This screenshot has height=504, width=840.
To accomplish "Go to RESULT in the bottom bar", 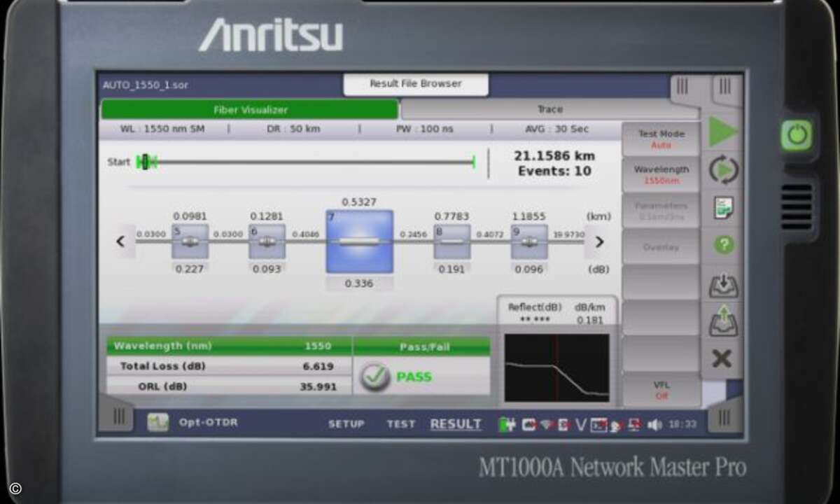I will pos(456,424).
